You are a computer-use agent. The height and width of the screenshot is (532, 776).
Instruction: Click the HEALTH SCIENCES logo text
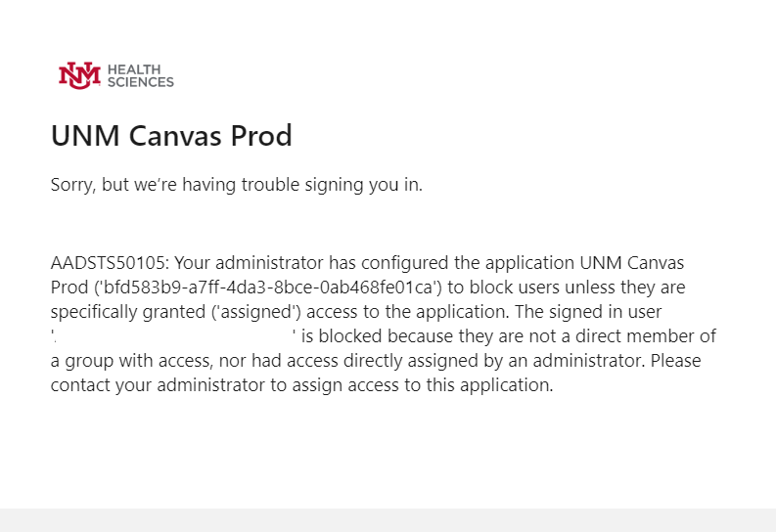pos(141,75)
